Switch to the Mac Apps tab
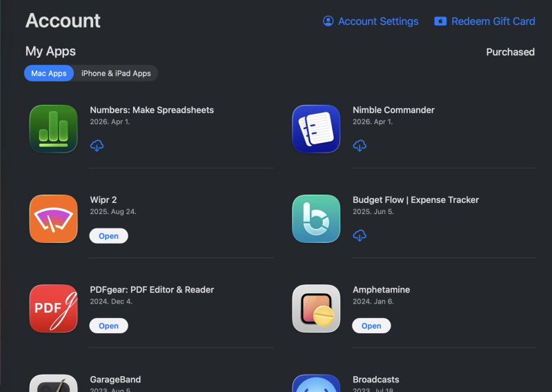552x392 pixels. pyautogui.click(x=49, y=73)
